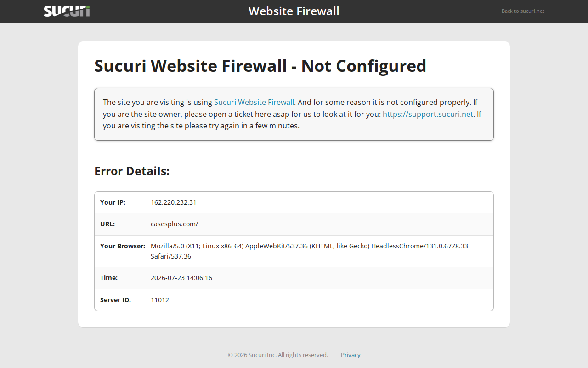Select the IP address 162.220.232.31
588x368 pixels.
click(x=174, y=202)
